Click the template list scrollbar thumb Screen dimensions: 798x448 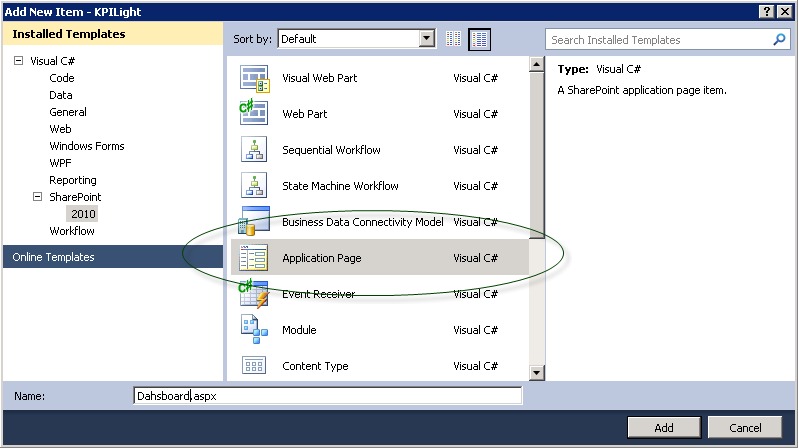point(536,155)
